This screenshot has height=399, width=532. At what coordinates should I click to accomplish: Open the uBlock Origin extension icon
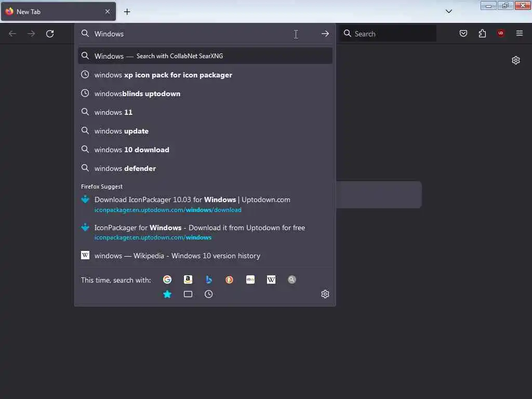(x=500, y=33)
